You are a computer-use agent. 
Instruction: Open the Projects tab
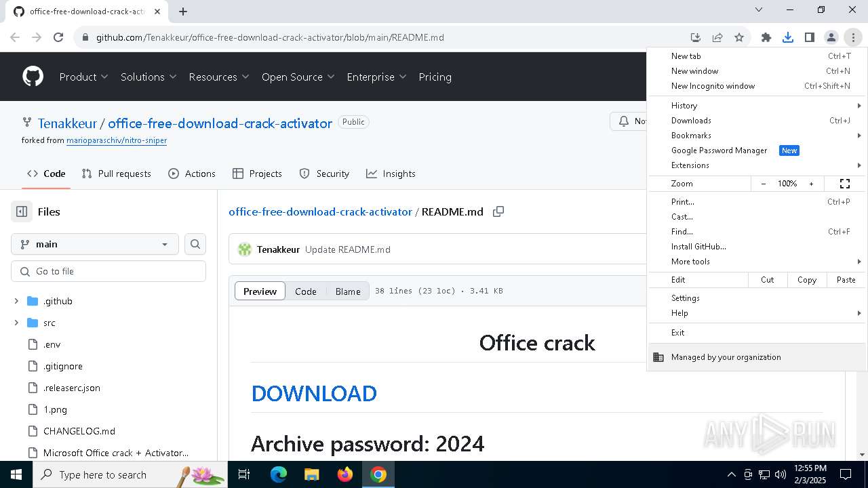point(257,174)
